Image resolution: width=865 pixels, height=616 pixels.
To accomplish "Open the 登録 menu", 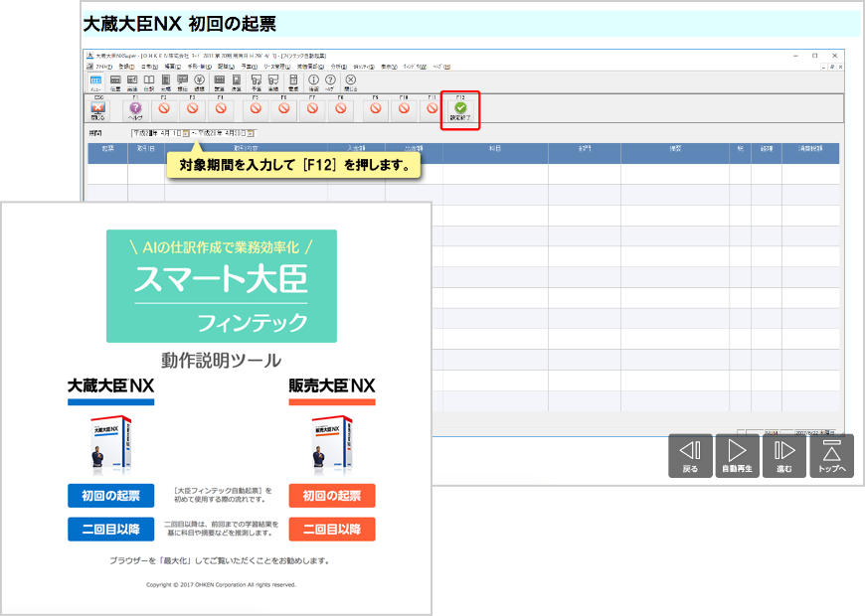I will 126,67.
